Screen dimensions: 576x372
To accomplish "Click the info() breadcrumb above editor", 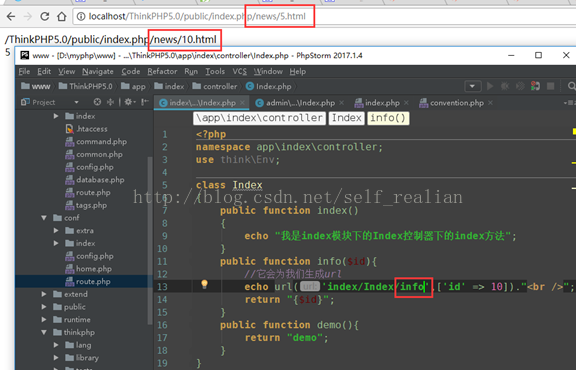I will 388,118.
